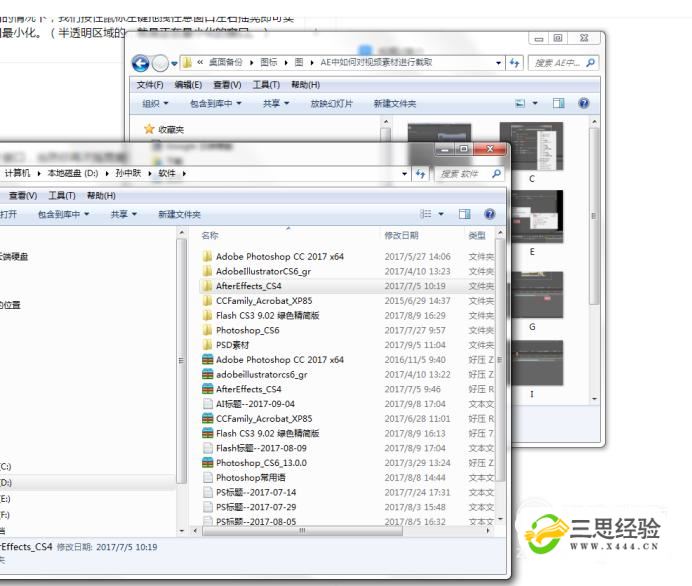Click 放映幻灯片 button in rear window
Screen dimensions: 692x586
tap(331, 104)
